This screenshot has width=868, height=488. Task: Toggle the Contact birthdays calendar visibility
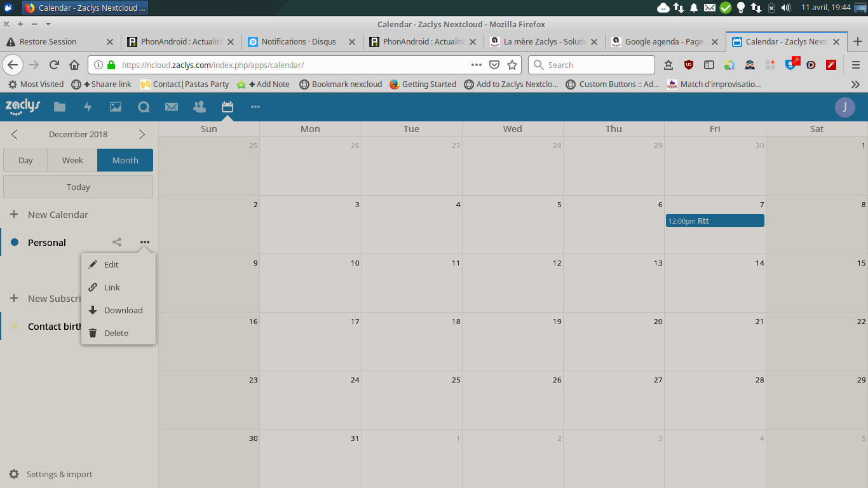pos(15,326)
